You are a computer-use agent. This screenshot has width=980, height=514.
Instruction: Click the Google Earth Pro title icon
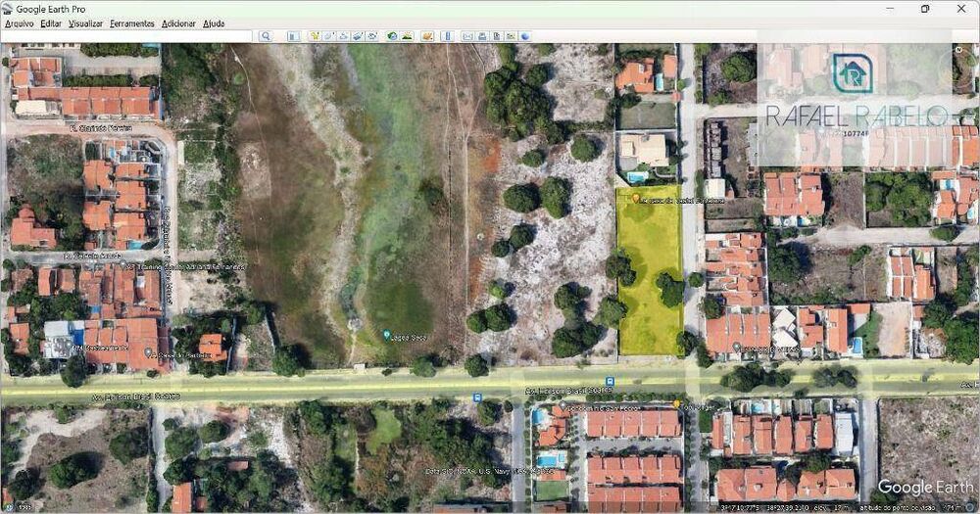[8, 9]
